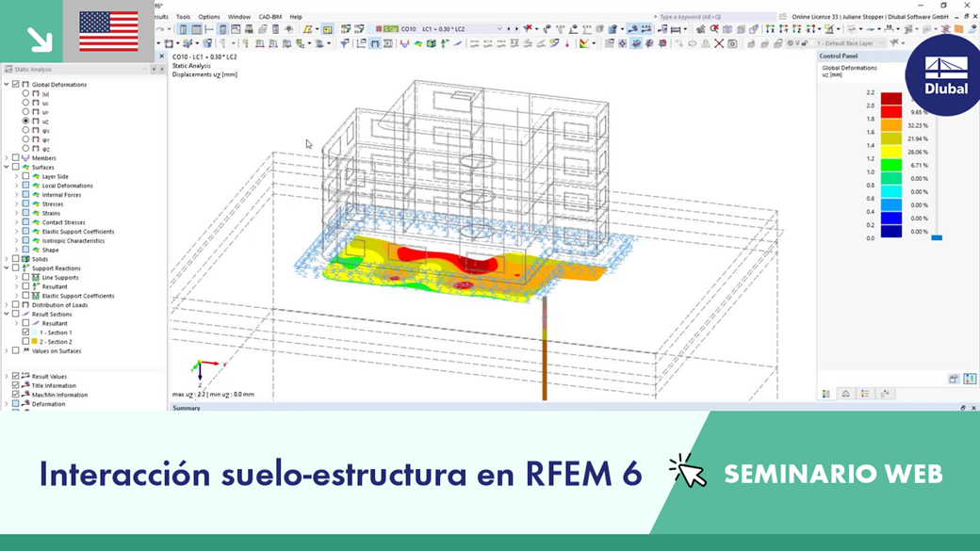Click the solid results cube toolbar icon
Screen dimensions: 980x551
(432, 43)
